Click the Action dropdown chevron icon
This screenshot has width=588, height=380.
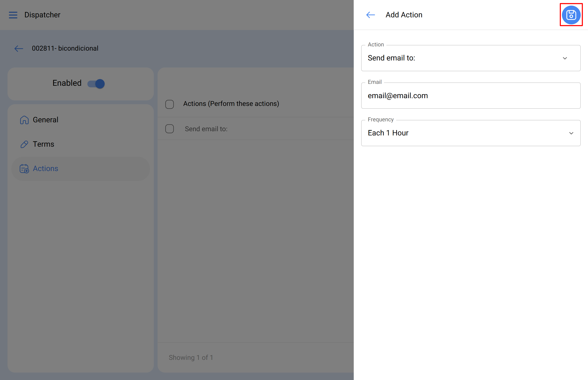click(x=565, y=58)
